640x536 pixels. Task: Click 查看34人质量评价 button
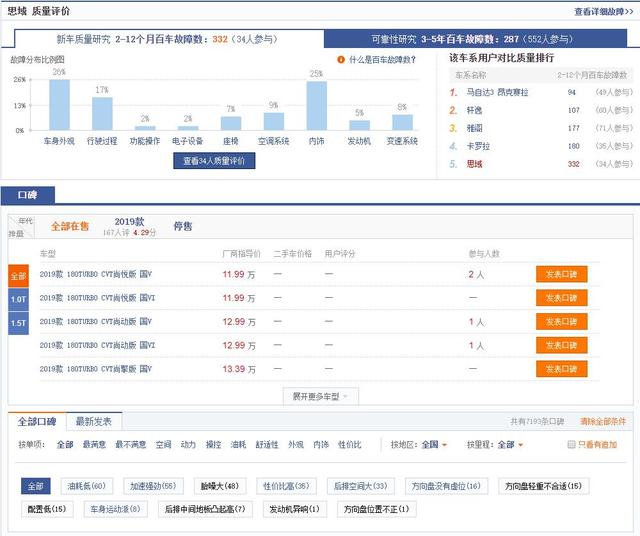tap(214, 161)
